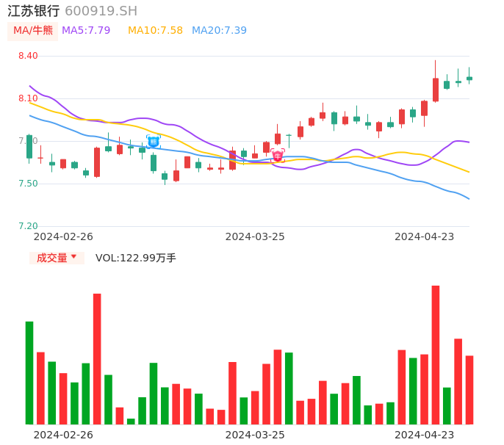
Task: Click the first green candlestick on left
Action: pos(29,146)
